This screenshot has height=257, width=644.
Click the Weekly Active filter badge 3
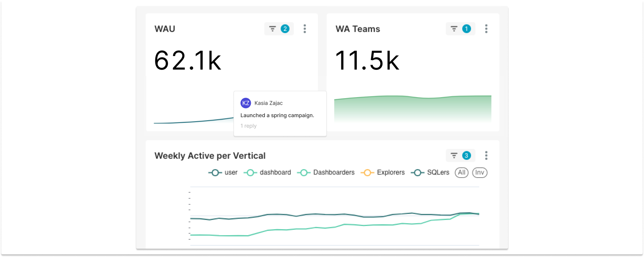point(466,156)
